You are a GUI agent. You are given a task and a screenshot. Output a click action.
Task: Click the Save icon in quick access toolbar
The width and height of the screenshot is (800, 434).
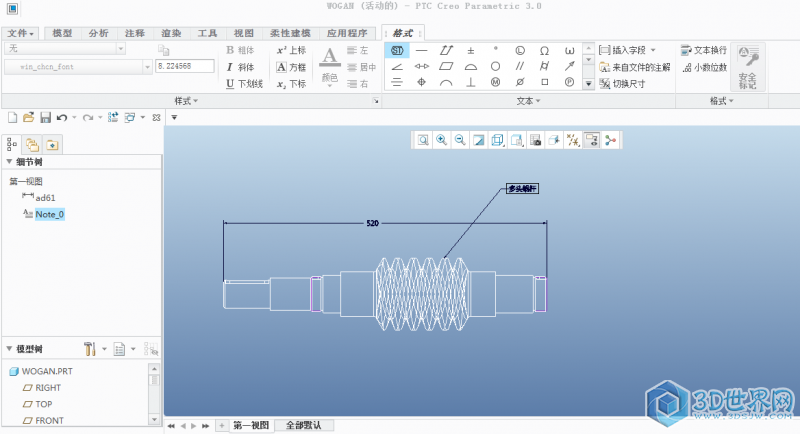tap(44, 117)
